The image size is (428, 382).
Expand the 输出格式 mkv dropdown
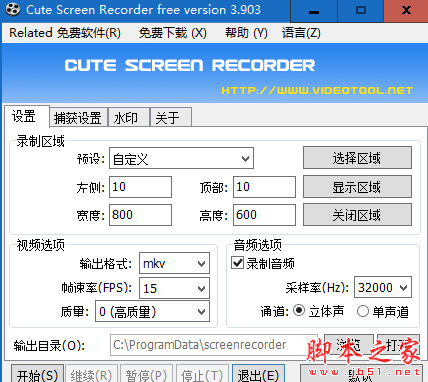coord(174,263)
